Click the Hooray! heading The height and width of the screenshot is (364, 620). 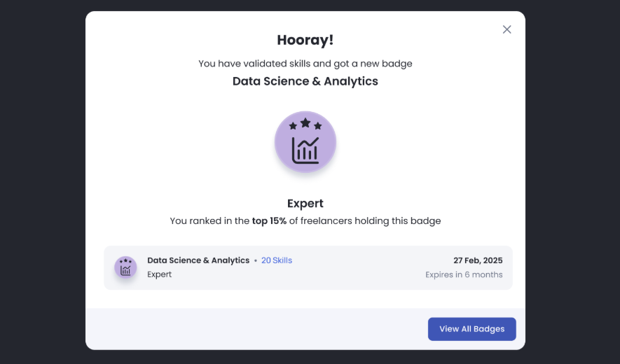[x=305, y=40]
